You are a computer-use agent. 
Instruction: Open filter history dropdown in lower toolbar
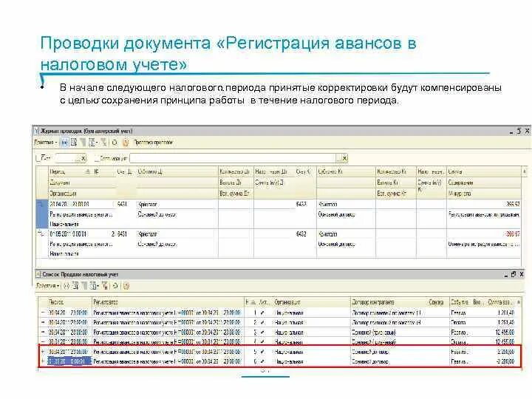coord(94,286)
